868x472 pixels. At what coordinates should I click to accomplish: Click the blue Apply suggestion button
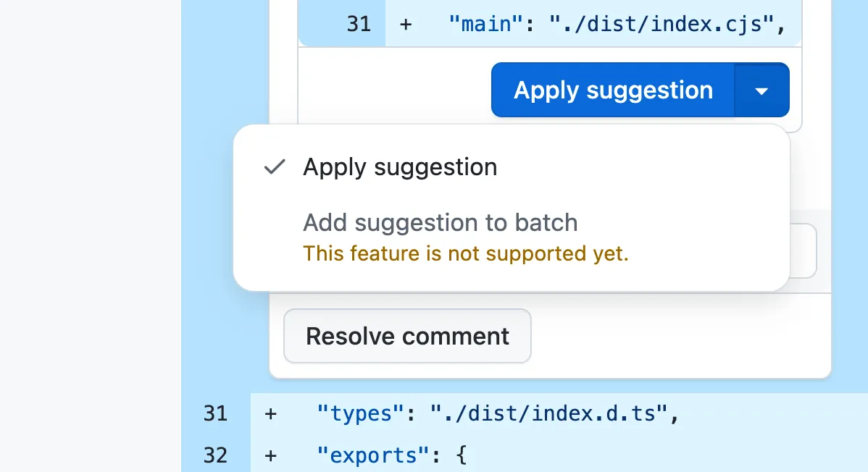(x=613, y=90)
